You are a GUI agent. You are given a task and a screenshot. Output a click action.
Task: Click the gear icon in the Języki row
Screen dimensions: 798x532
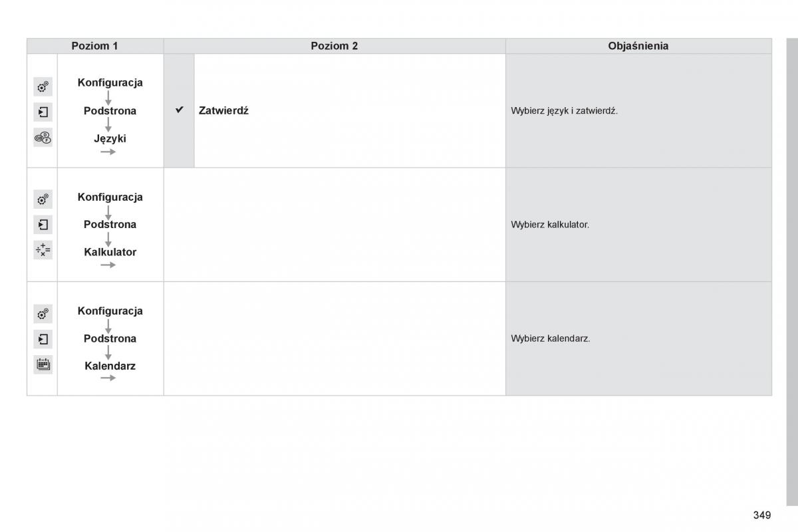pos(43,86)
